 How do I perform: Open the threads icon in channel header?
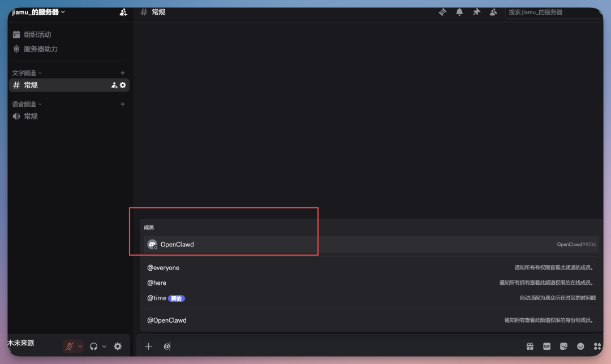click(442, 12)
